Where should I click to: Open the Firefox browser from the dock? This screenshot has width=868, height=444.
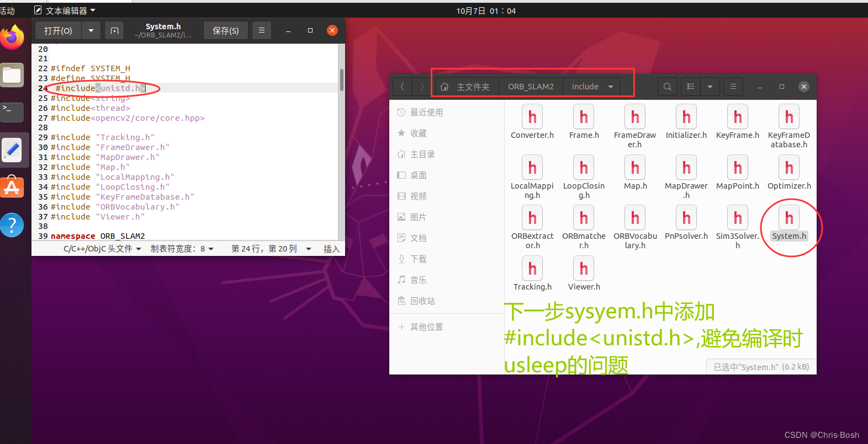click(x=12, y=38)
